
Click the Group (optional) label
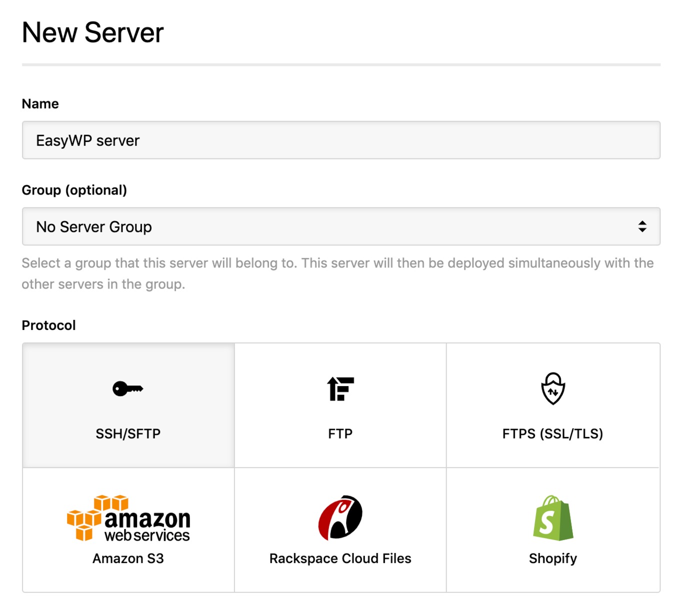coord(74,190)
